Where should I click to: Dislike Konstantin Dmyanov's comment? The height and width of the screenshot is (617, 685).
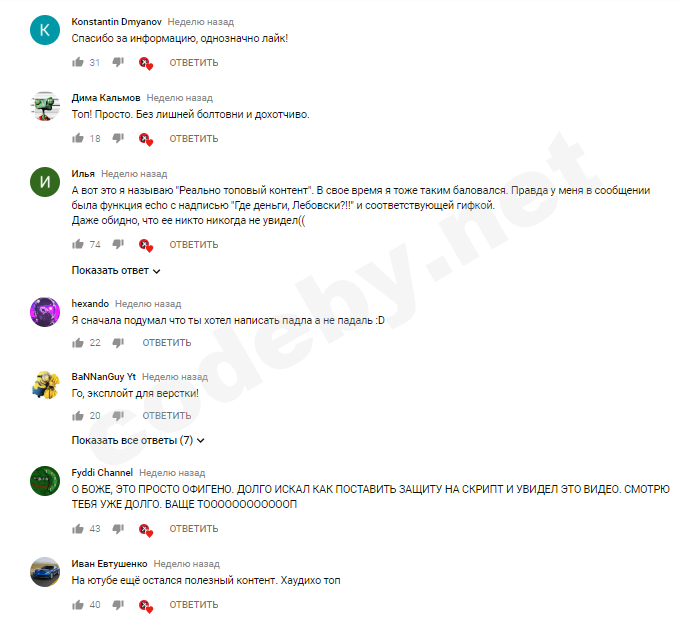(118, 62)
